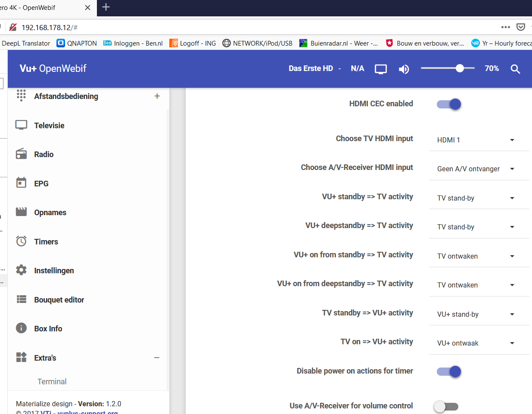The image size is (532, 414).
Task: Click the Extra's widgets icon
Action: (x=21, y=357)
